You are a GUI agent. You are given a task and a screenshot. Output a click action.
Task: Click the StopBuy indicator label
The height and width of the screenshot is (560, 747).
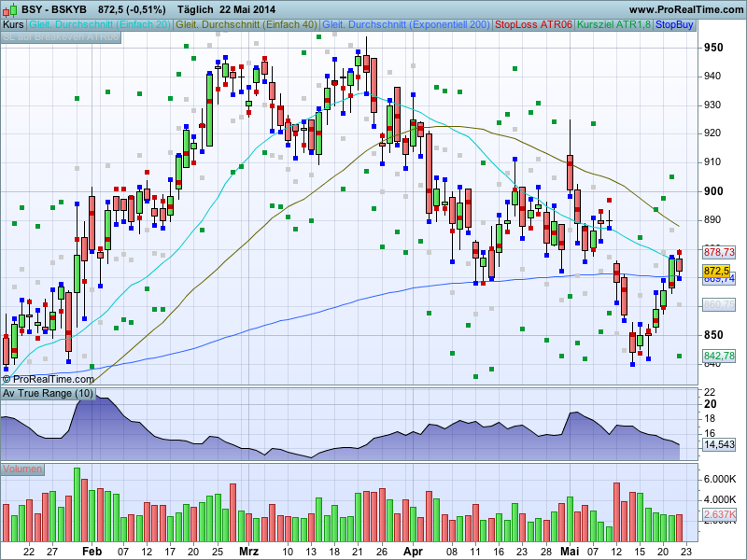pyautogui.click(x=674, y=24)
